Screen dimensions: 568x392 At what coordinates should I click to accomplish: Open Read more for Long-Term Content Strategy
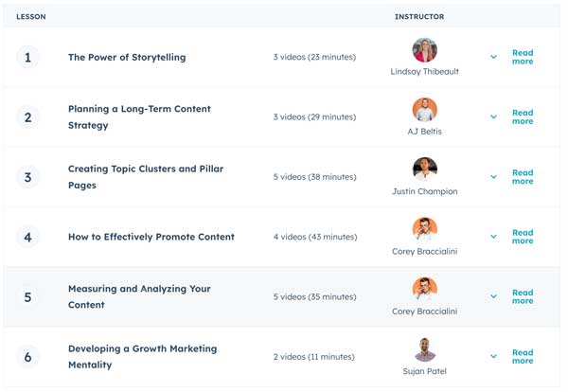click(x=523, y=117)
